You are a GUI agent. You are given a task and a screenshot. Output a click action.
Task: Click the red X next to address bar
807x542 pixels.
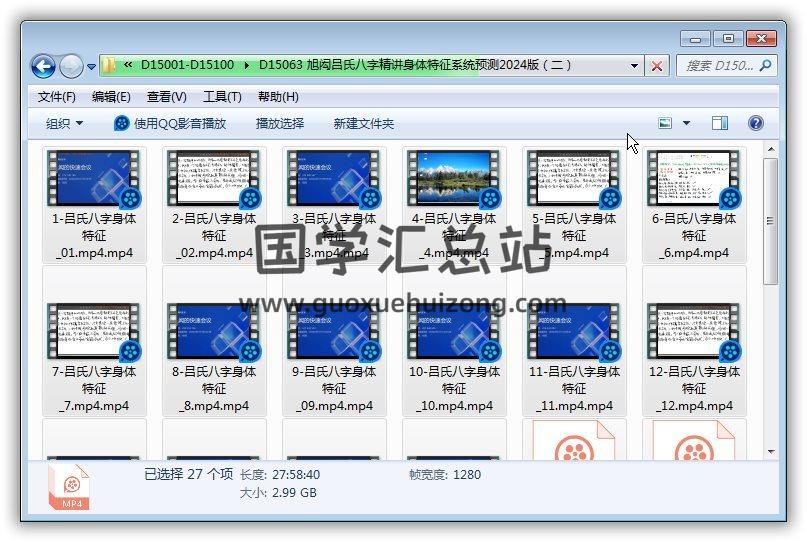point(657,66)
